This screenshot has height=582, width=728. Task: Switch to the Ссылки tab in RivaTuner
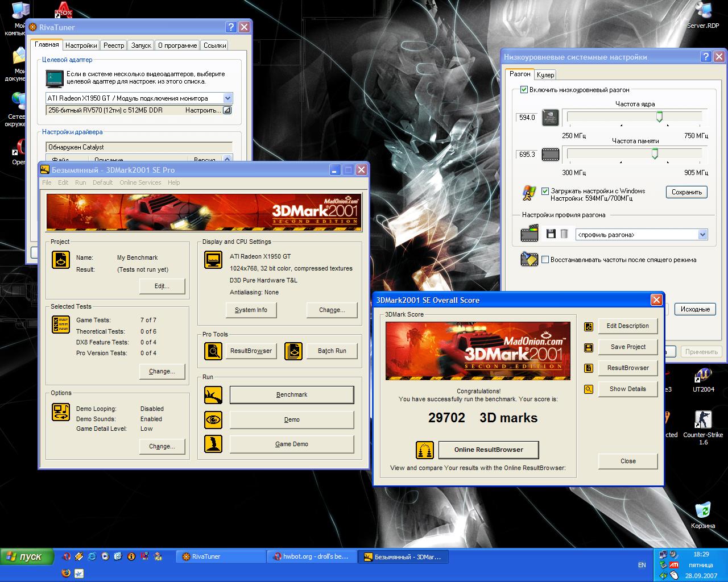pyautogui.click(x=214, y=45)
